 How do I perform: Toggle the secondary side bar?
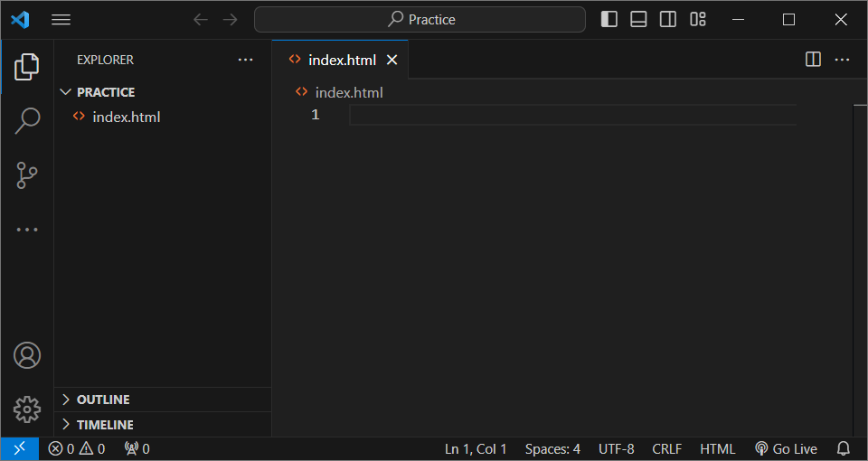point(667,19)
